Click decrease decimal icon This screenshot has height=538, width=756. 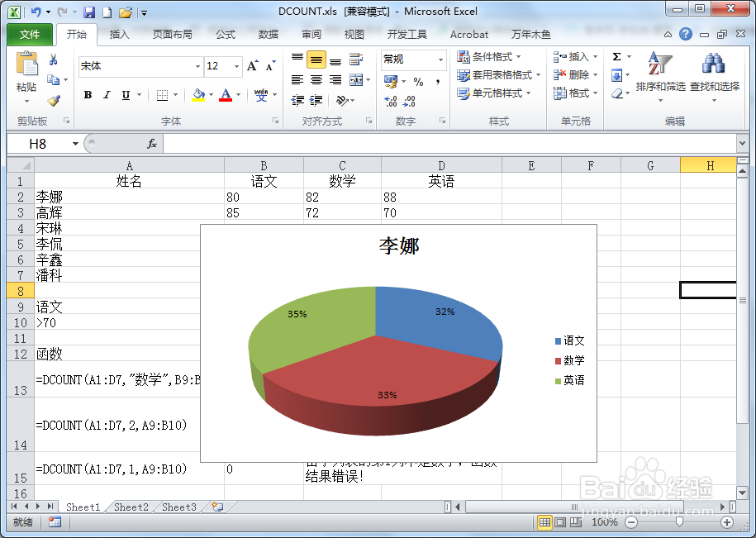409,101
